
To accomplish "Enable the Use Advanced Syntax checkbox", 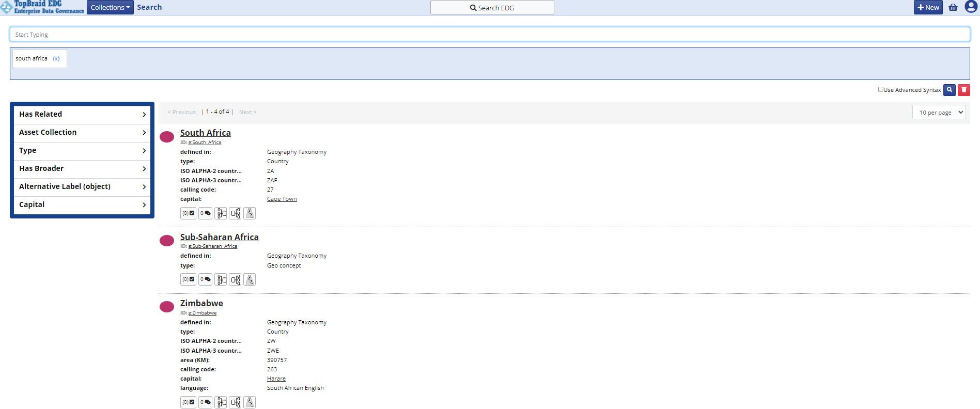I will pos(881,89).
